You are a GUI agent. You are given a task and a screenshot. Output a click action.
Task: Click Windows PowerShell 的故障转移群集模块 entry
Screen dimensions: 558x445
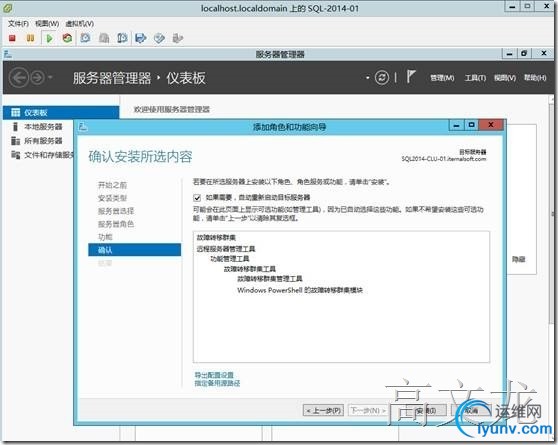pos(300,290)
